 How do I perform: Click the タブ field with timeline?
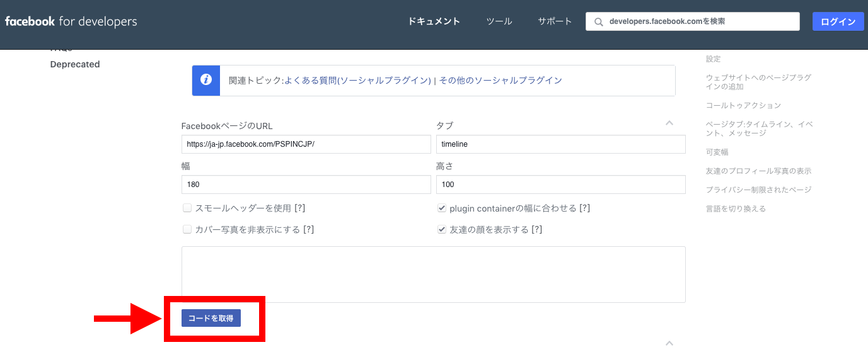coord(560,144)
